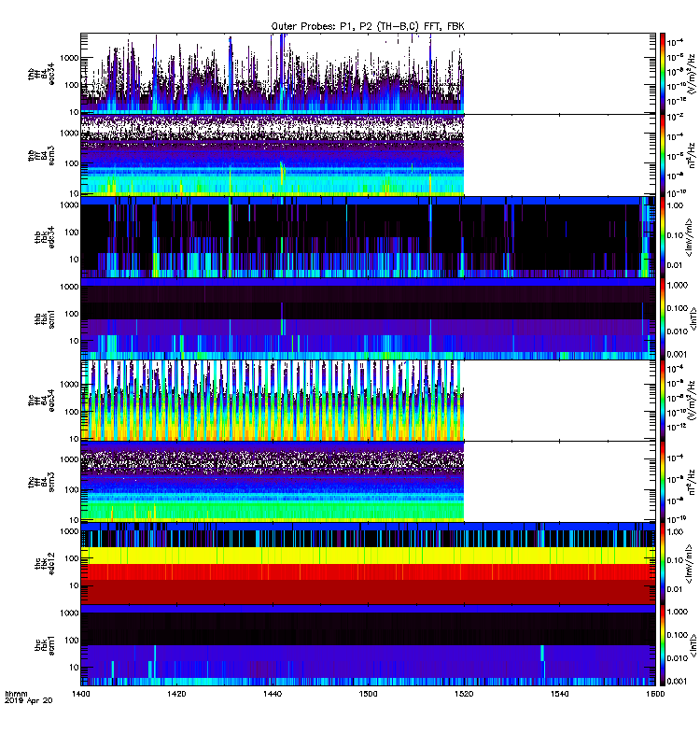
Task: Click the color bar for thc eac34 spectrum
Action: tap(663, 401)
